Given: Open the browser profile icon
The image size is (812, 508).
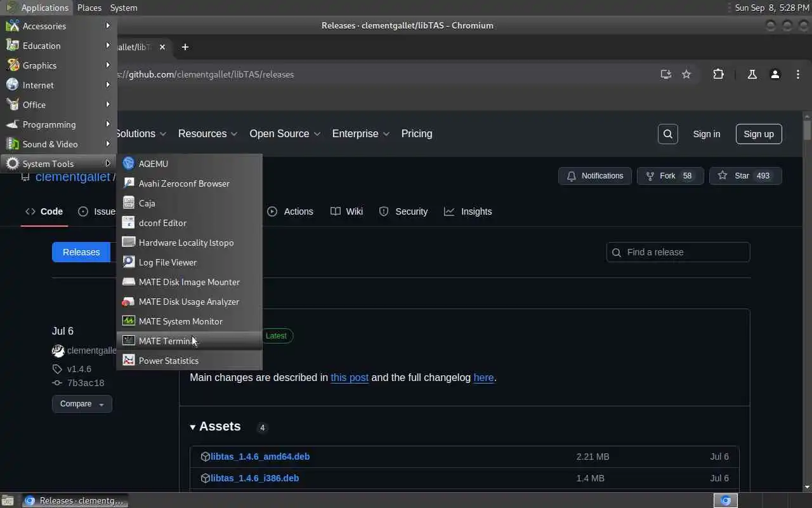Looking at the screenshot, I should (775, 74).
